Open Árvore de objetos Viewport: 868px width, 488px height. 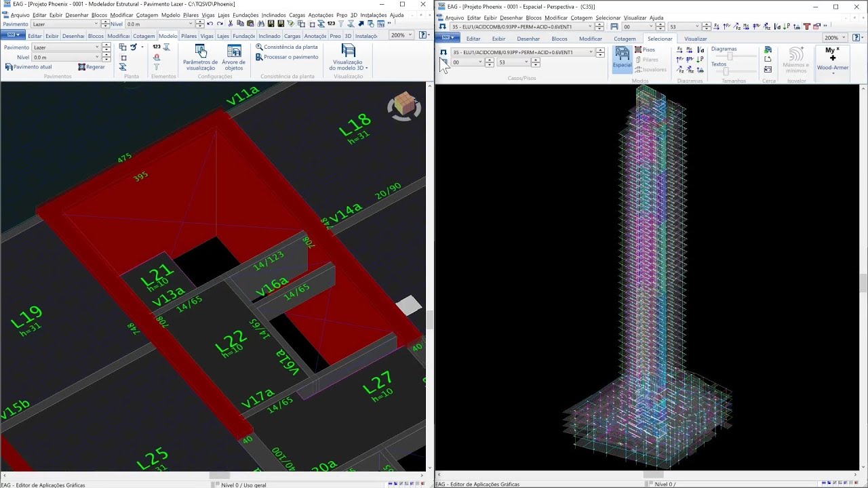234,58
